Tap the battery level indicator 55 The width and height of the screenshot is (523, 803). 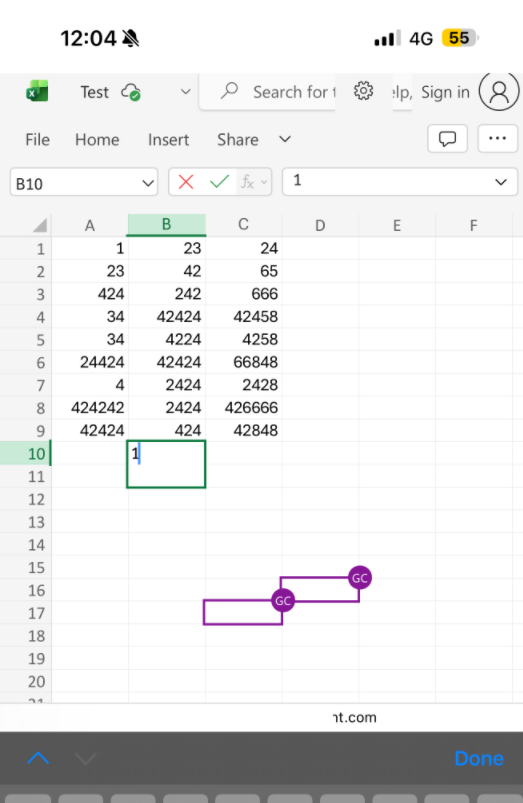[x=460, y=38]
